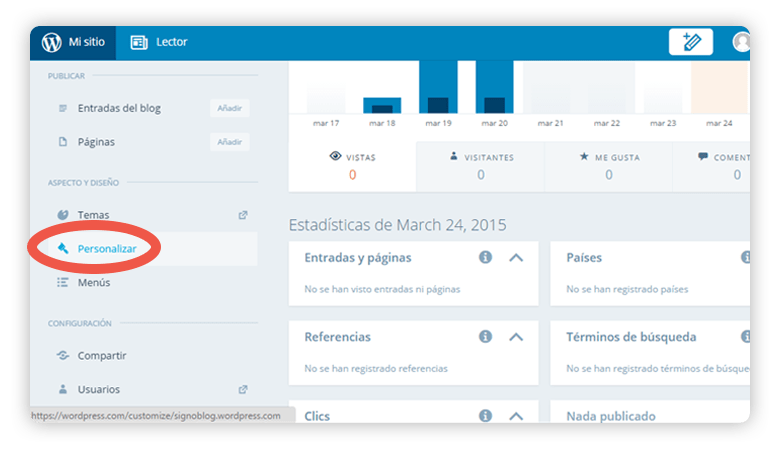Click the mar 20 bar in chart
The height and width of the screenshot is (450, 780).
point(494,87)
